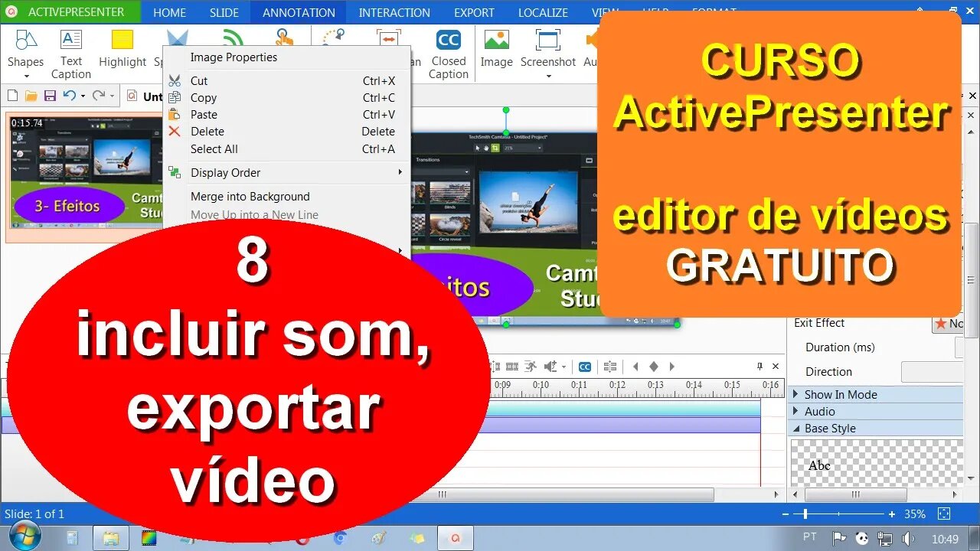Zoom out with the minus icon
This screenshot has height=551, width=980.
click(x=786, y=514)
